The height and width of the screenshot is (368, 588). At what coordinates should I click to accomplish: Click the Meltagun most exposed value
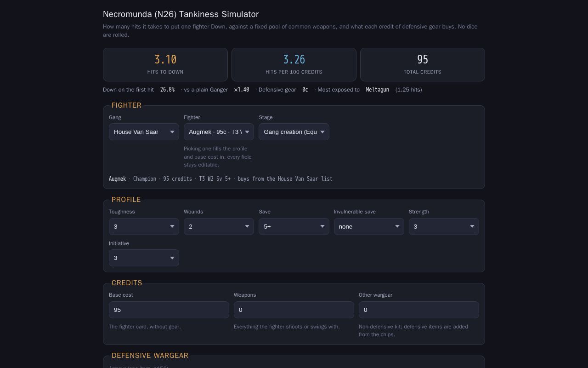[x=378, y=90]
